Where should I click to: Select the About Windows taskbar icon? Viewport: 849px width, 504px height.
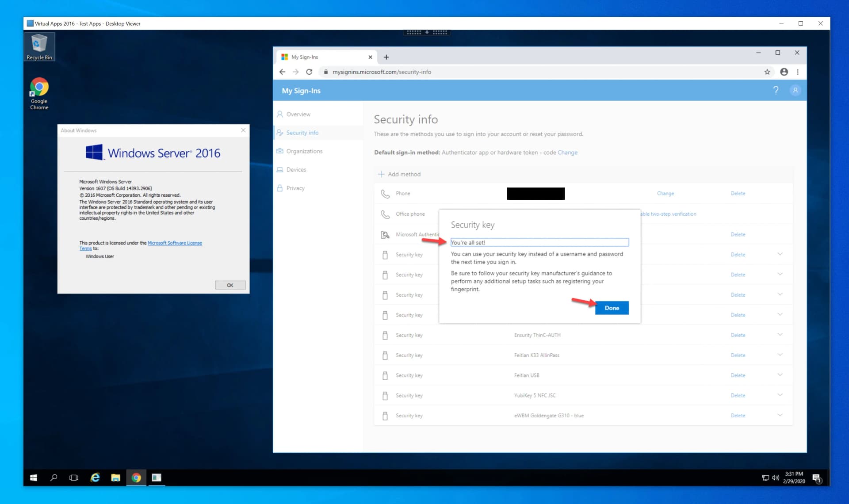157,477
